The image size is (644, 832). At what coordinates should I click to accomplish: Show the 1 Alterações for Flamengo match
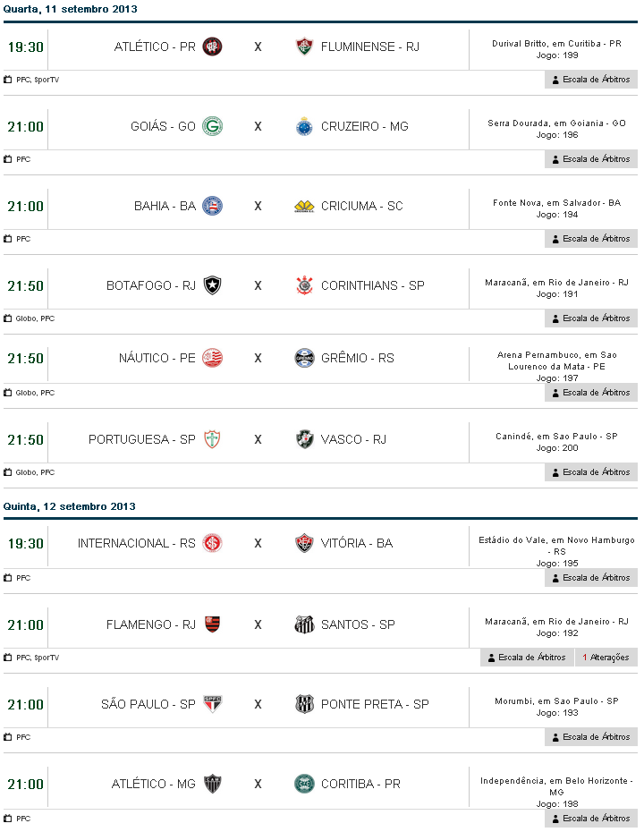tap(606, 658)
